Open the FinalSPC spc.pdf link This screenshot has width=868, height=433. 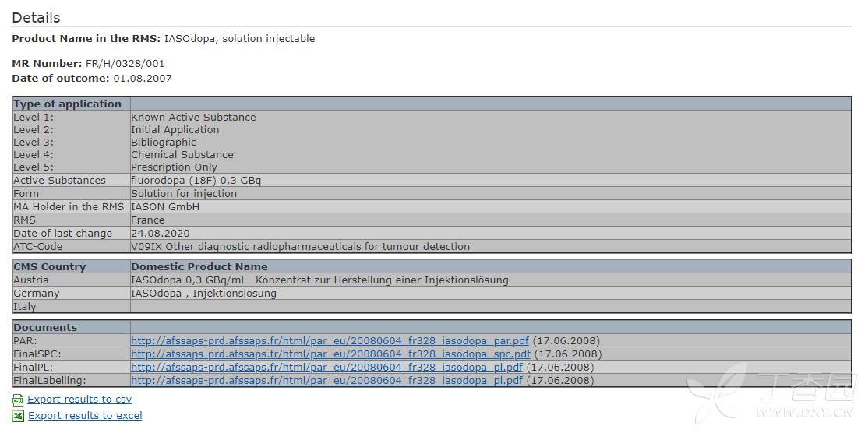tap(330, 354)
